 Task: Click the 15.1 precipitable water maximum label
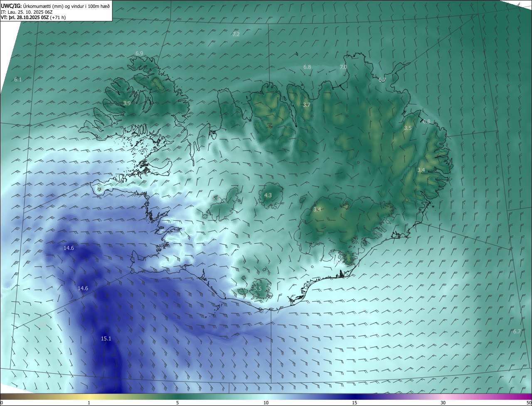(x=106, y=339)
